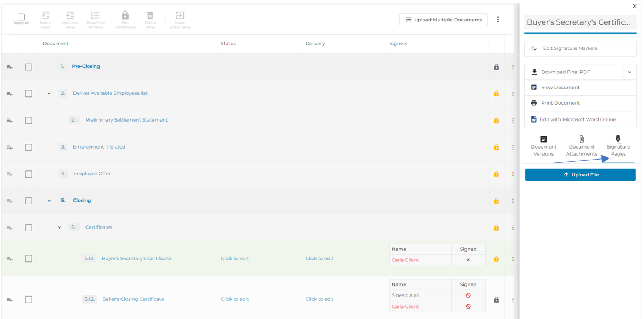Click the Upload File button
This screenshot has height=319, width=644.
pos(580,175)
